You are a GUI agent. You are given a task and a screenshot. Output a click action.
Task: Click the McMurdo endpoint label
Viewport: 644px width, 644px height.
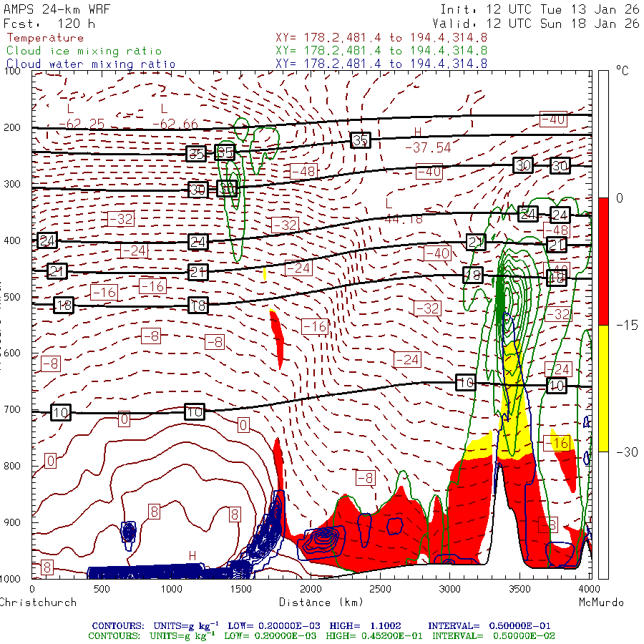click(x=601, y=602)
